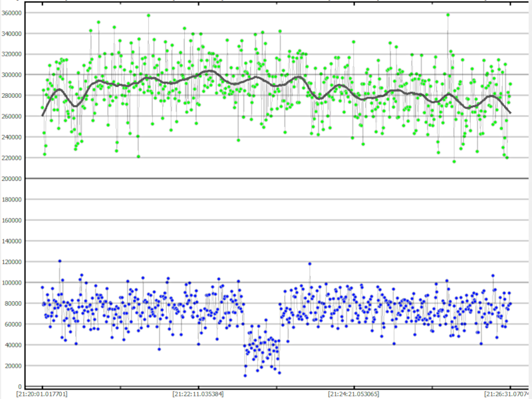Select the 20000 y-axis label
This screenshot has height=399, width=532.
coord(13,366)
